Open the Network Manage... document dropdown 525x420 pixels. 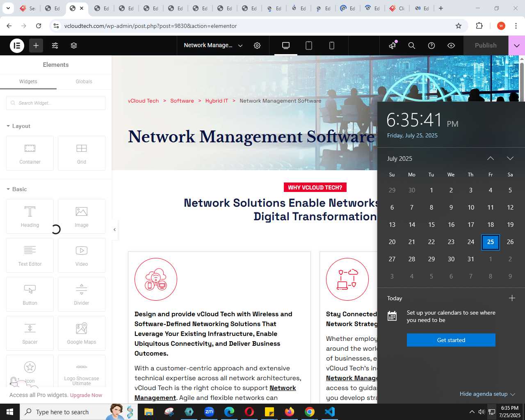point(213,46)
